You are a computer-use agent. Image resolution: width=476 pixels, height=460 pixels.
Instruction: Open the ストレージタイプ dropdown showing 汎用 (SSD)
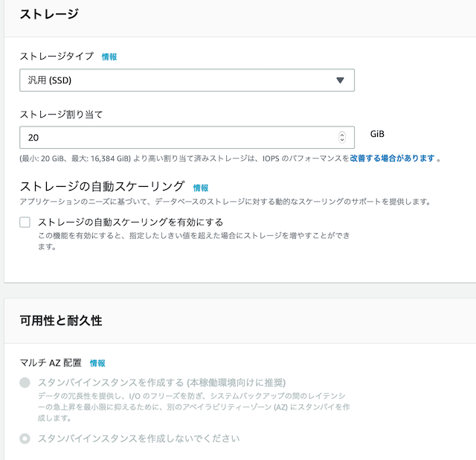(187, 80)
